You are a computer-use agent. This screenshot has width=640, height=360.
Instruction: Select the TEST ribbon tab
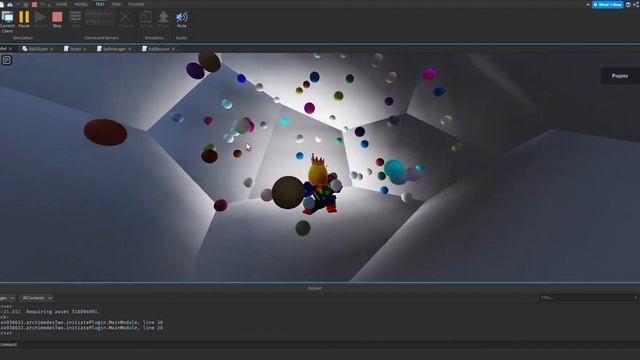[100, 4]
